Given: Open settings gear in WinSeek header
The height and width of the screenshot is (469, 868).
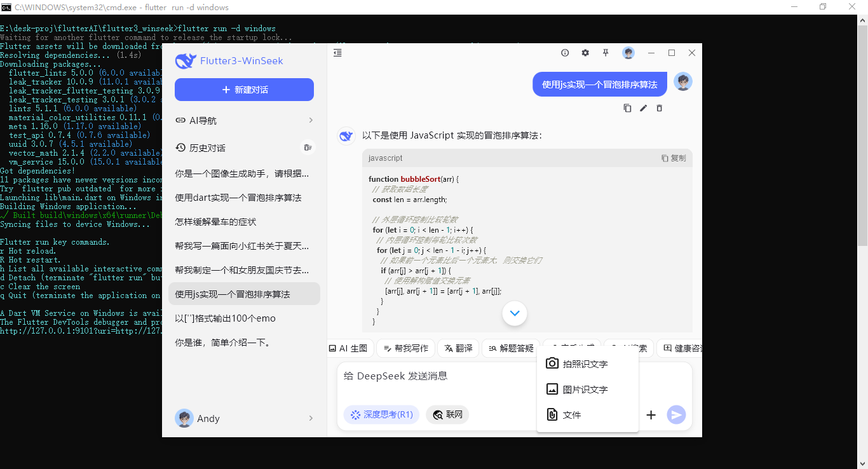Looking at the screenshot, I should click(x=585, y=53).
